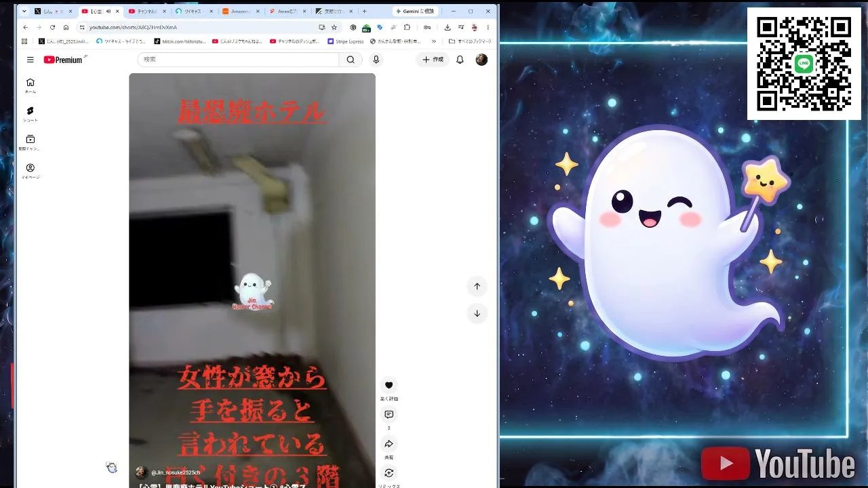868x488 pixels.
Task: Open the Shorts (ショート) sidebar item
Action: (x=30, y=114)
